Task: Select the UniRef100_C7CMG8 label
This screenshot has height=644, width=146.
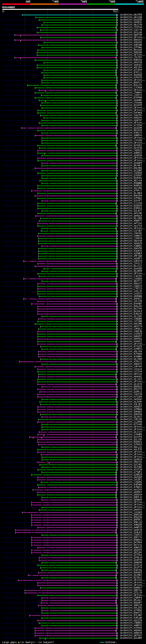Action: click(131, 88)
